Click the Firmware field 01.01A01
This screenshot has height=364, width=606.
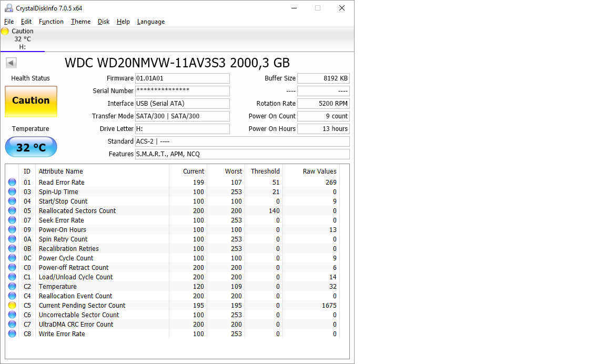point(183,78)
